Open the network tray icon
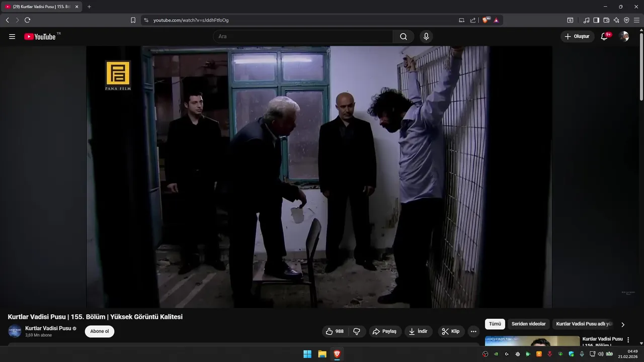This screenshot has height=362, width=644. [593, 354]
